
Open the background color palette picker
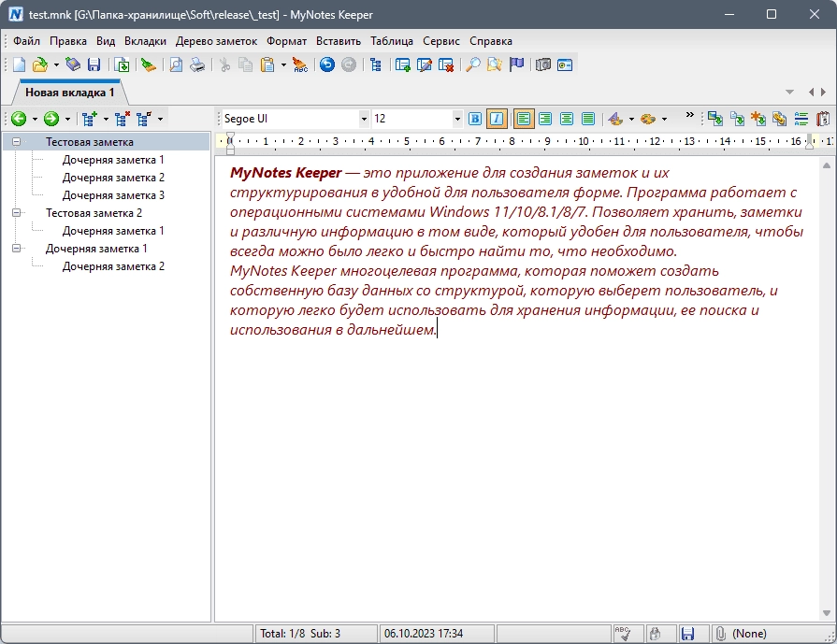click(x=648, y=119)
